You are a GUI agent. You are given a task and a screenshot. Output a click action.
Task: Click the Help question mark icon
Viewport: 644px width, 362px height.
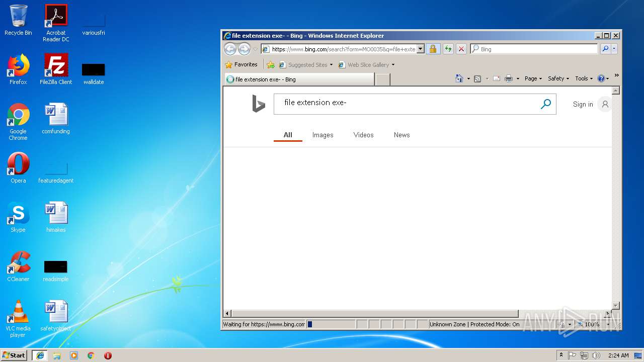point(601,78)
